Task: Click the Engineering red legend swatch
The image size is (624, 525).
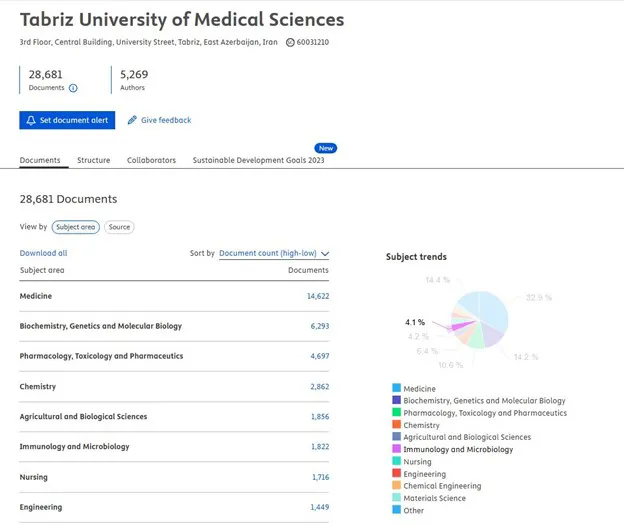Action: pos(396,473)
